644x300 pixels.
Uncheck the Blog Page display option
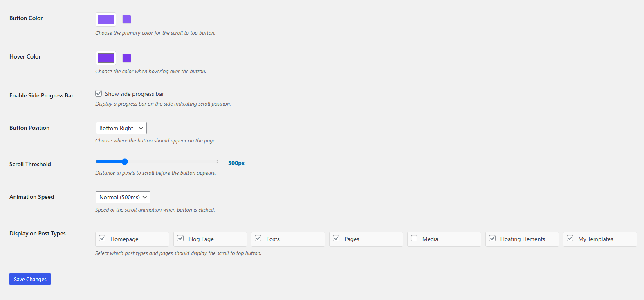(180, 238)
